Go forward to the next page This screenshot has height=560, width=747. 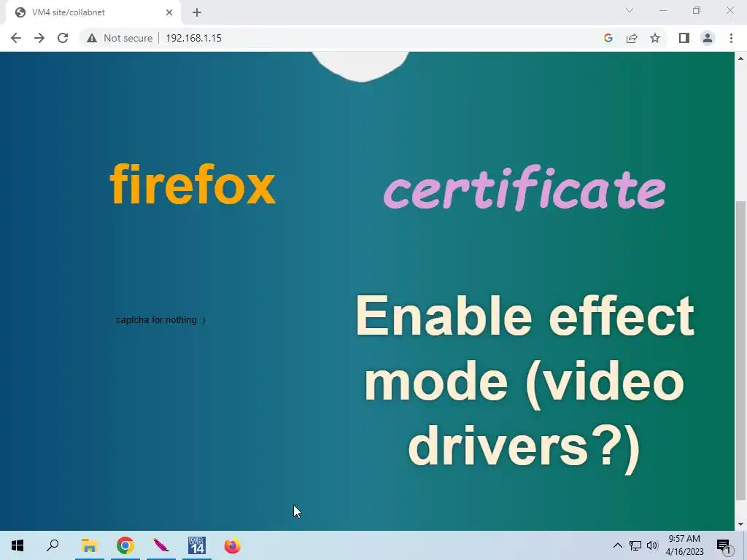coord(39,38)
